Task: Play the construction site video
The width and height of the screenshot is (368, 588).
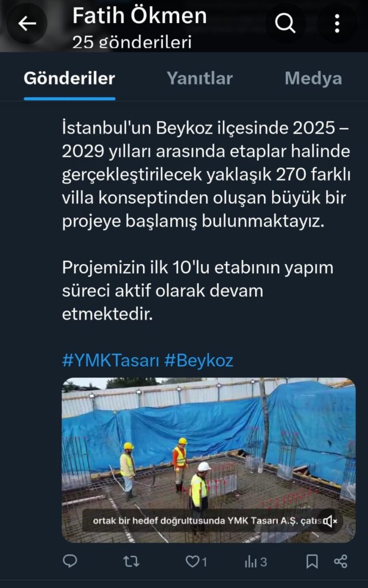Action: tap(208, 460)
